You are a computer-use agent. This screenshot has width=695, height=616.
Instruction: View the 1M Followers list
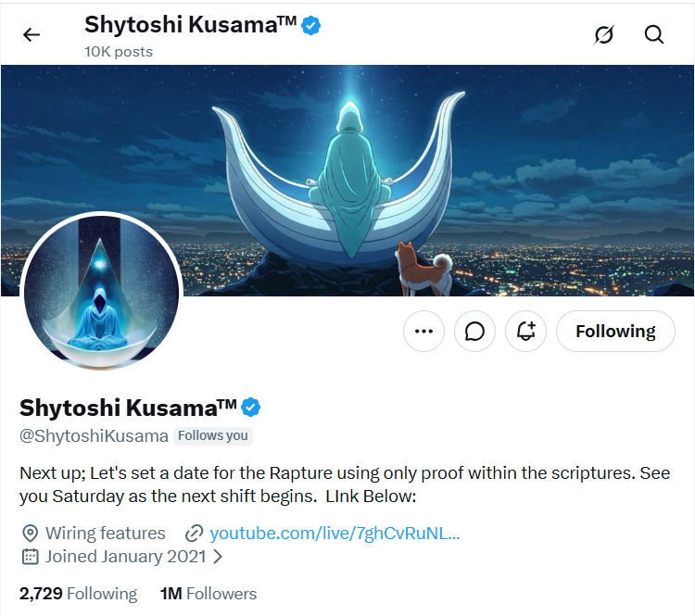tap(208, 594)
